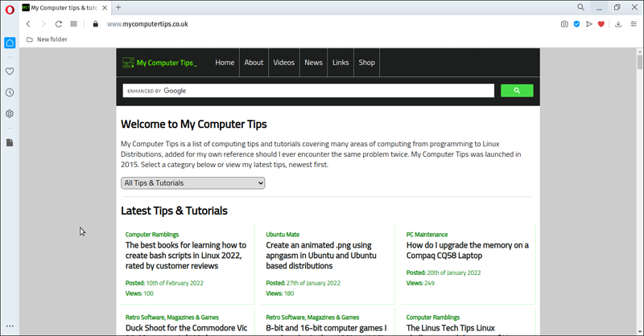Close the My Computer tips tab
Screen dimensions: 644x336
(105, 7)
